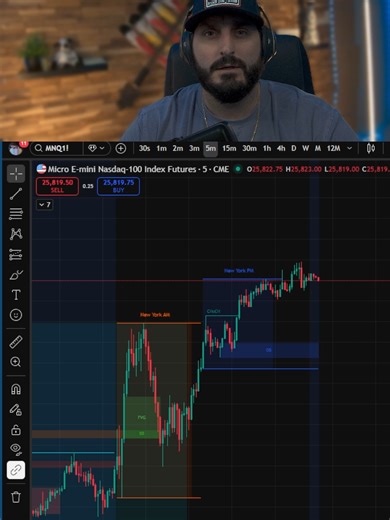Open the candlestick chart type selector
The width and height of the screenshot is (390, 520).
click(371, 148)
